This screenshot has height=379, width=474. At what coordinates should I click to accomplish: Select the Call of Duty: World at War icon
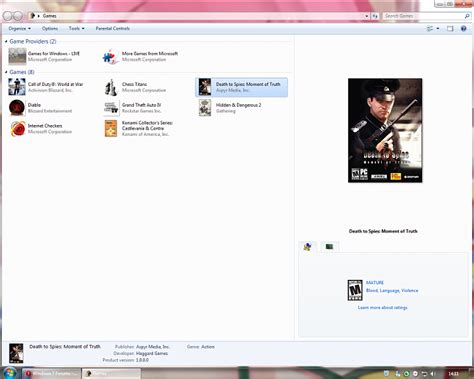[x=17, y=87]
